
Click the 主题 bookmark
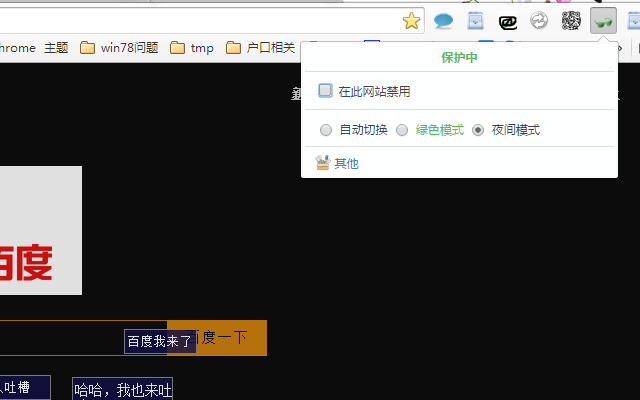pyautogui.click(x=56, y=48)
